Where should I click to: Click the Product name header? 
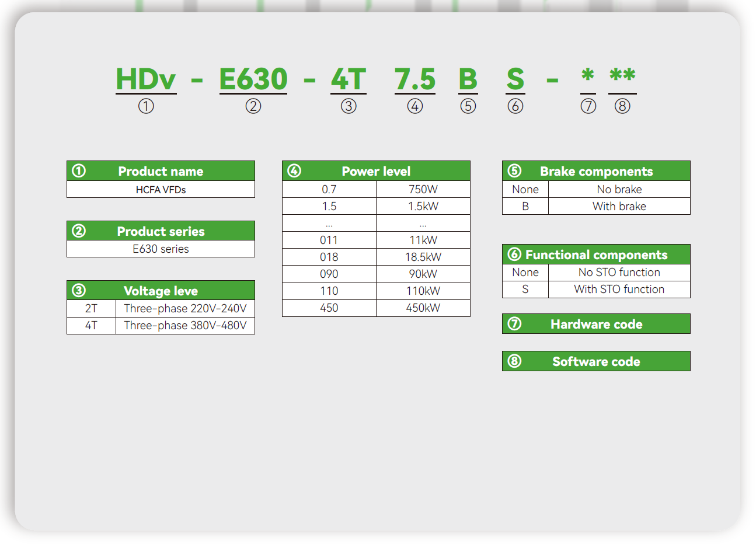click(161, 171)
